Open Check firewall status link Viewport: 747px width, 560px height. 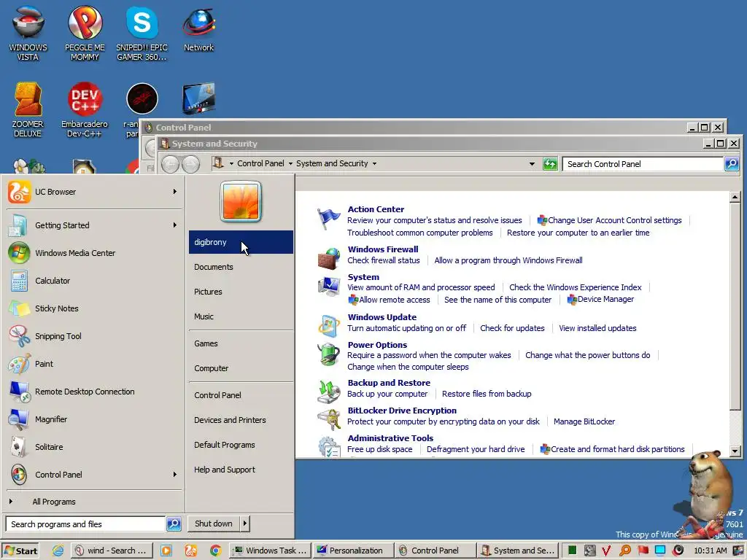(x=384, y=260)
